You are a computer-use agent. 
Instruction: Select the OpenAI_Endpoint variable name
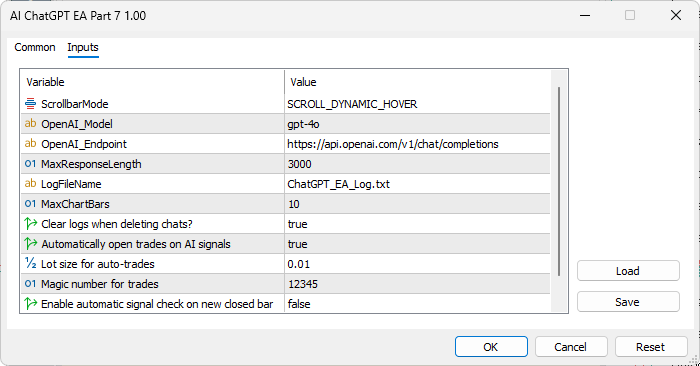84,144
